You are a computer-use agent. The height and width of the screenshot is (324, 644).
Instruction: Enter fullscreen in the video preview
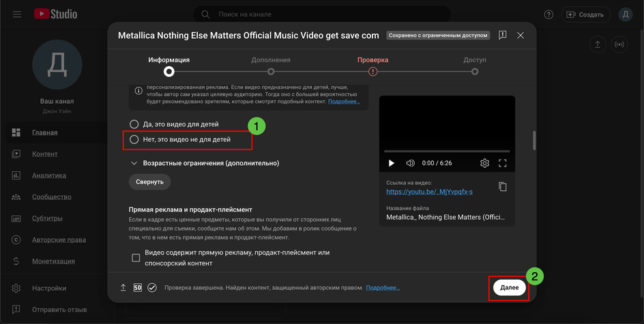502,163
